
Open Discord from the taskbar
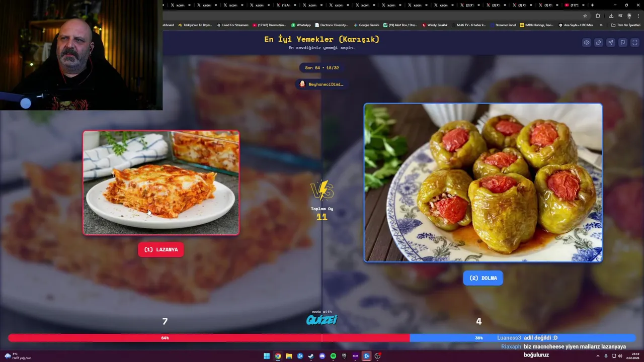322,356
